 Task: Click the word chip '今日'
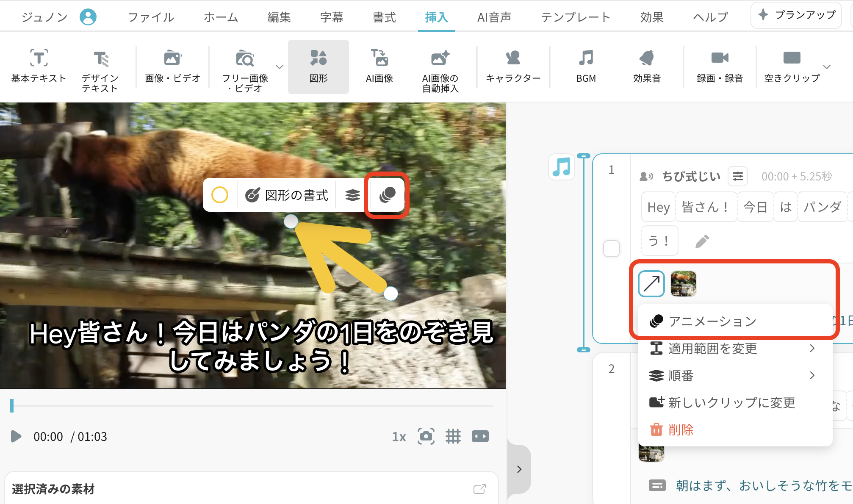[756, 207]
